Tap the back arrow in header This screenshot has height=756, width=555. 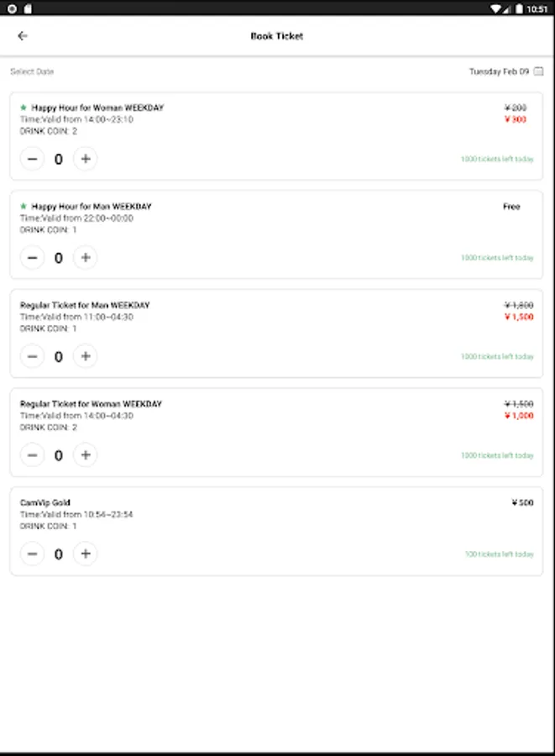coord(22,35)
